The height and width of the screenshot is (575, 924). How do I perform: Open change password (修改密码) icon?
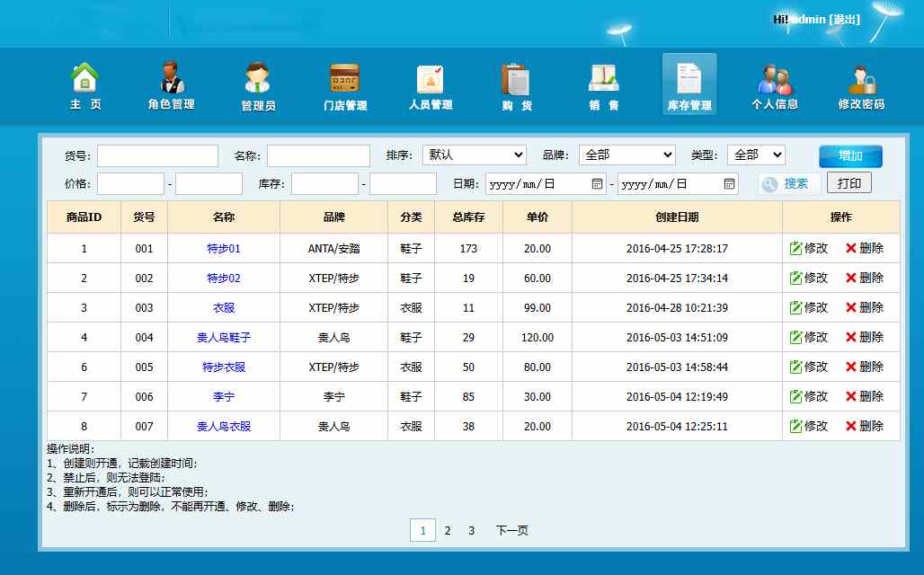(861, 78)
